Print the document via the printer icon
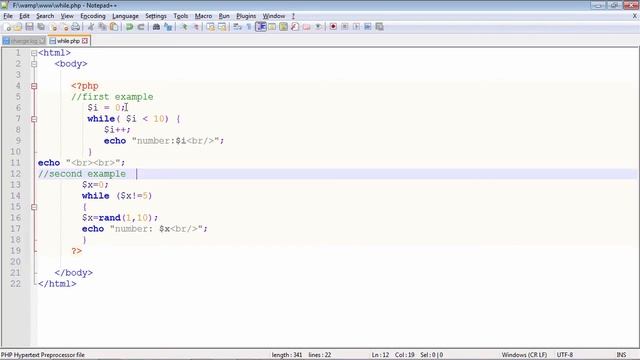The image size is (640, 360). tap(76, 27)
